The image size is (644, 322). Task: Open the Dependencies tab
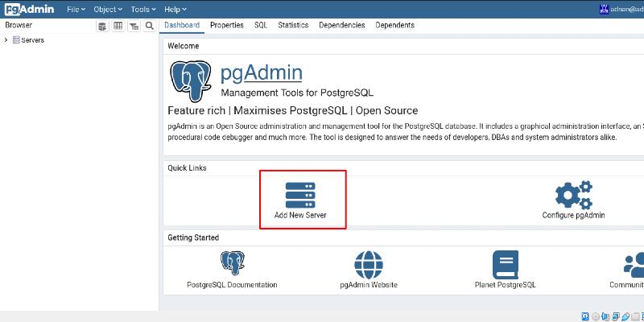341,25
